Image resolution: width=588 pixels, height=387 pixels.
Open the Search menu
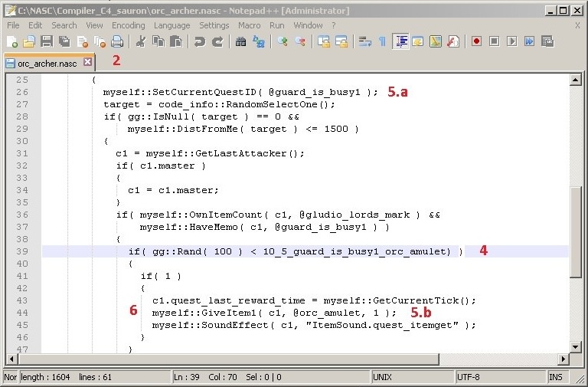click(64, 25)
